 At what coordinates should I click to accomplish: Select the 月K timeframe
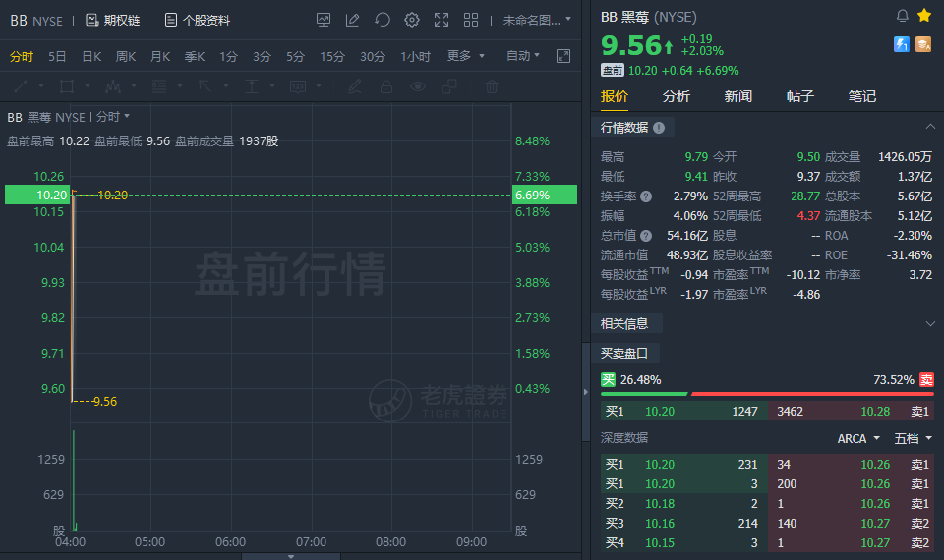[x=160, y=57]
